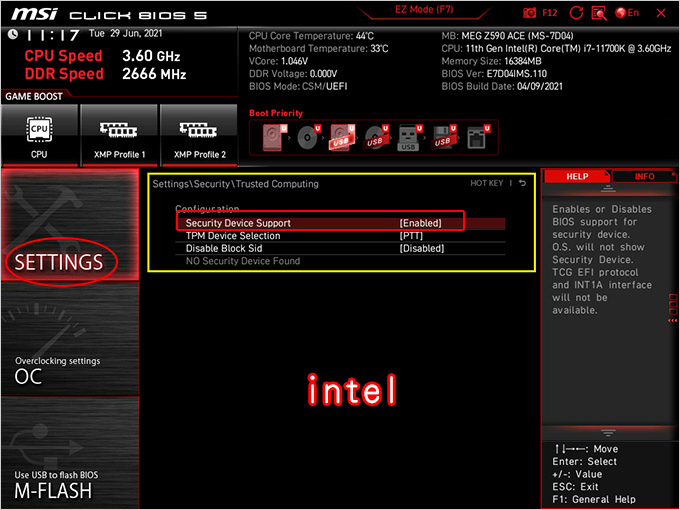Select the optical disc boot priority icon
Screen dimensions: 680x510
click(309, 137)
